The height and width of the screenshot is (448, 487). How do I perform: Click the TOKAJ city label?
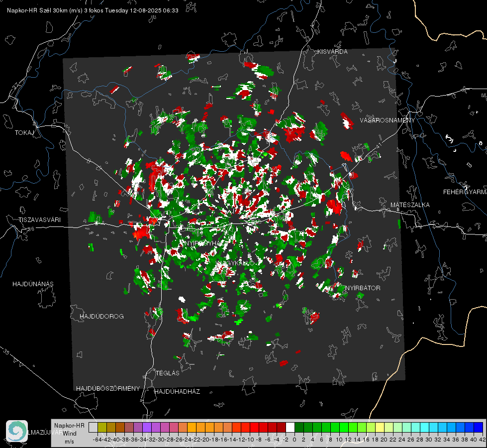(24, 133)
